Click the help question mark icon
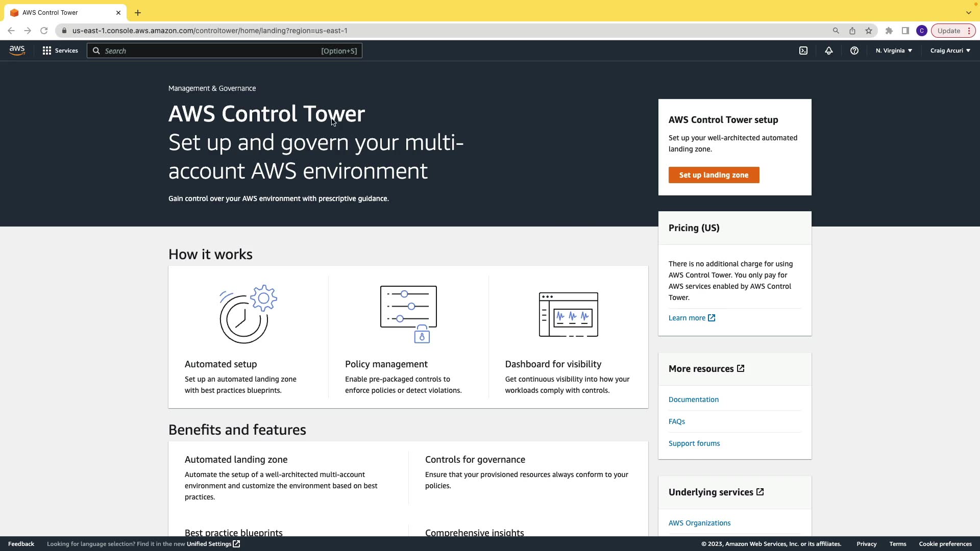 (854, 51)
